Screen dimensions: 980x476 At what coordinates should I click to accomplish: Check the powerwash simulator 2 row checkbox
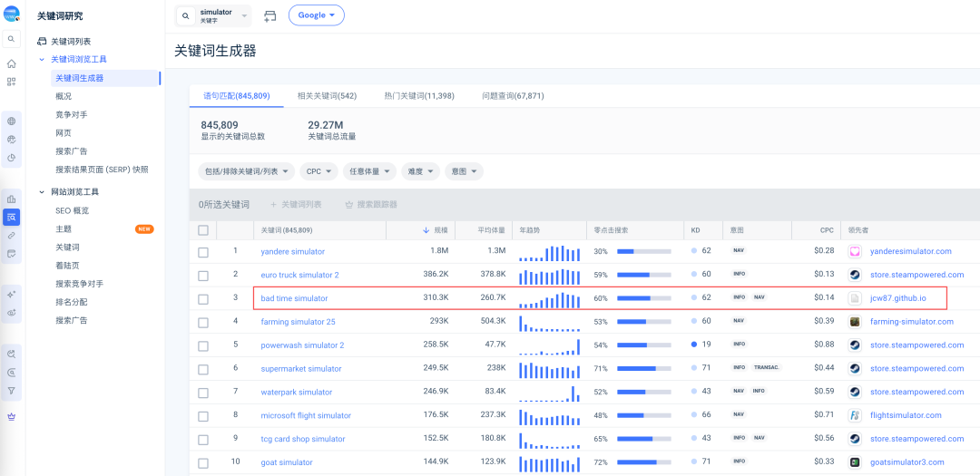(203, 346)
